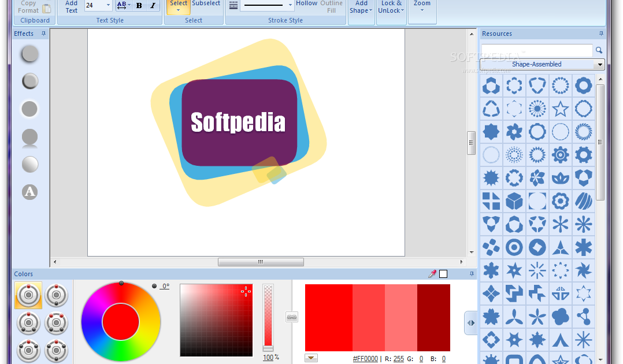Click the Add Text button
Viewport: 623px width, 364px height.
tap(71, 7)
